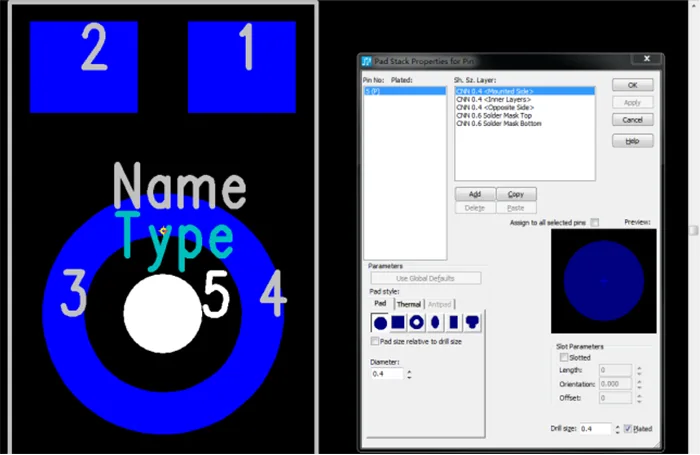Screen dimensions: 700x455
Task: Click the Add layer button
Action: click(x=475, y=194)
